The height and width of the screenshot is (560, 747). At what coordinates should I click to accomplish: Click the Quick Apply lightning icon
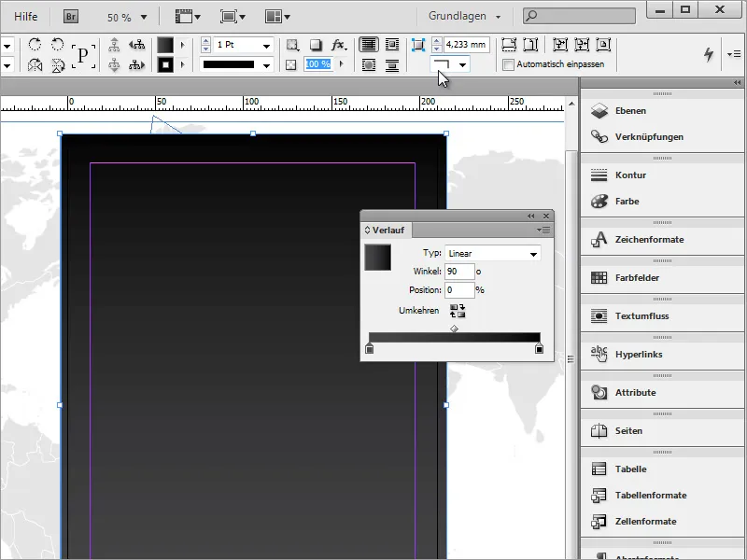coord(709,54)
